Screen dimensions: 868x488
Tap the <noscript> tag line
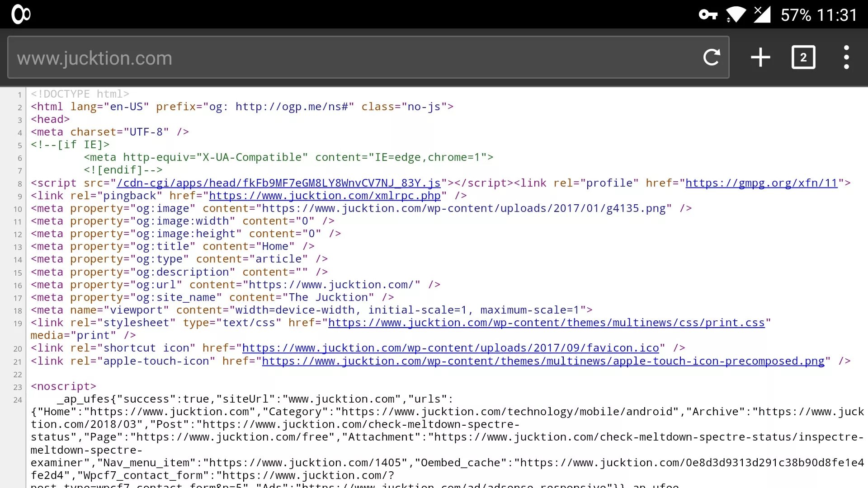pos(63,386)
